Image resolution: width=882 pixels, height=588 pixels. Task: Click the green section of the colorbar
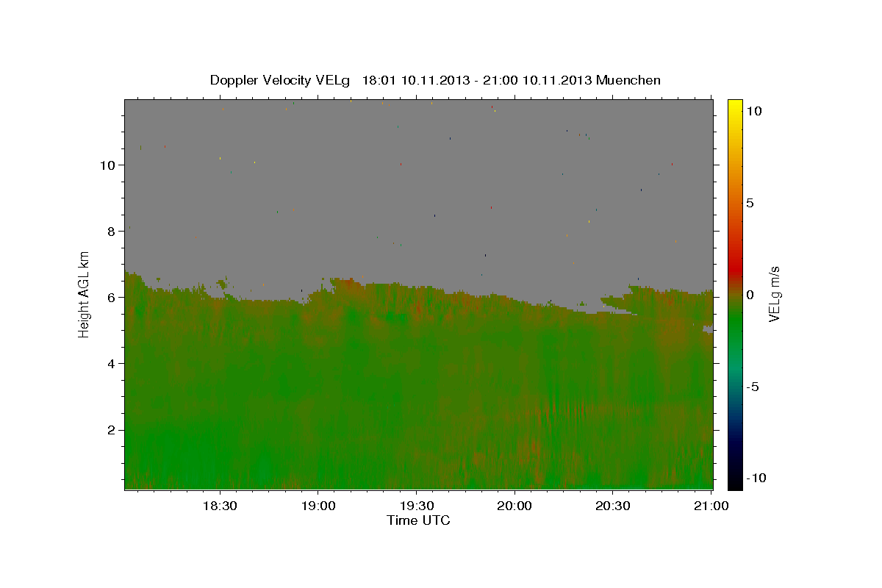tap(734, 323)
